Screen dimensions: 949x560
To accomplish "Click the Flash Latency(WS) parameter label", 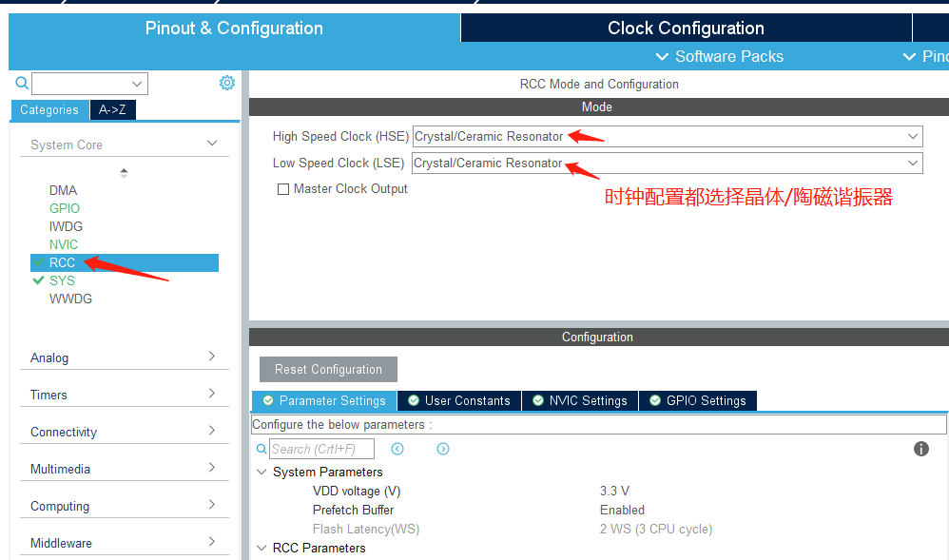I will point(365,530).
